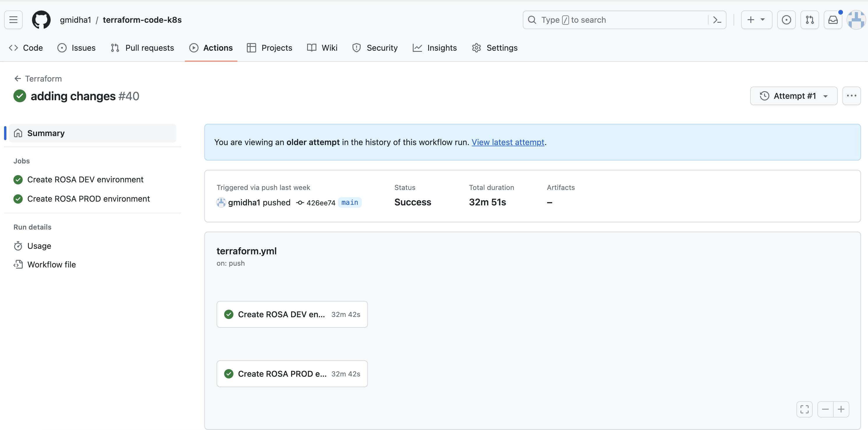Open the Workflow file entry
This screenshot has width=868, height=430.
pos(45,265)
